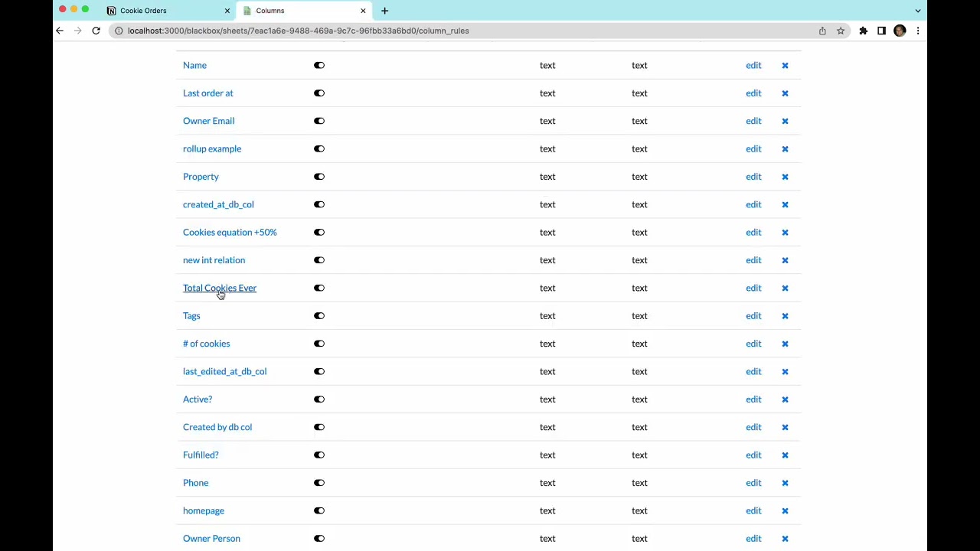Close the Cookie Orders tab
Image resolution: width=980 pixels, height=551 pixels.
(227, 11)
